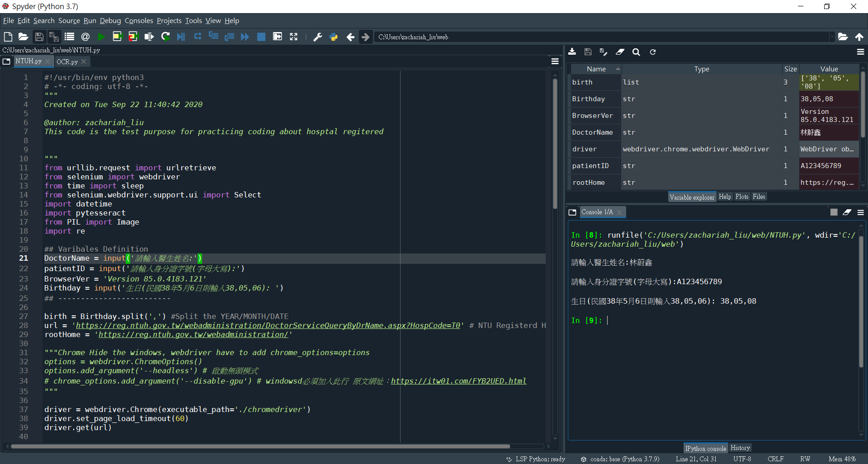The width and height of the screenshot is (868, 464).
Task: Close the OCR.py editor tab
Action: [x=84, y=61]
